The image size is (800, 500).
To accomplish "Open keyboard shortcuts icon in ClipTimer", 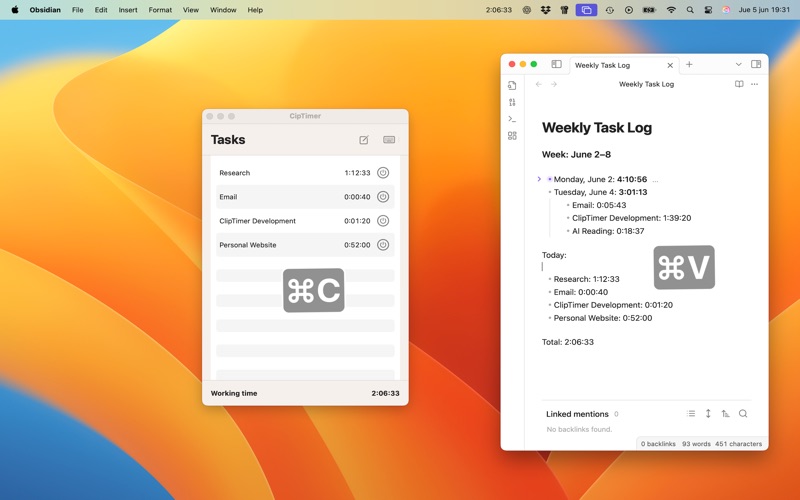I will [x=389, y=140].
